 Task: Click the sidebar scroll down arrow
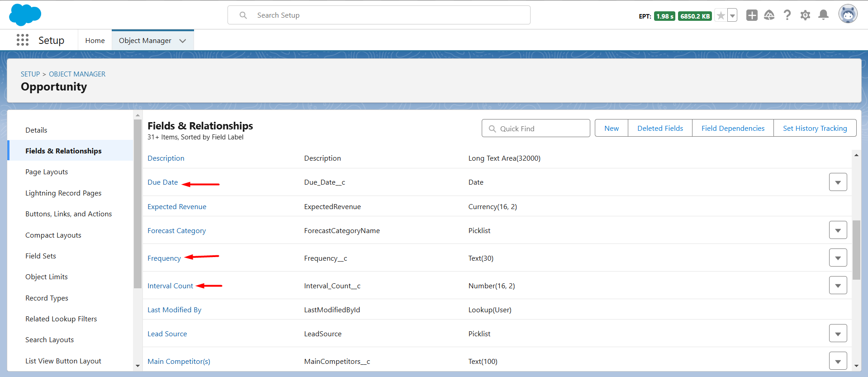138,366
